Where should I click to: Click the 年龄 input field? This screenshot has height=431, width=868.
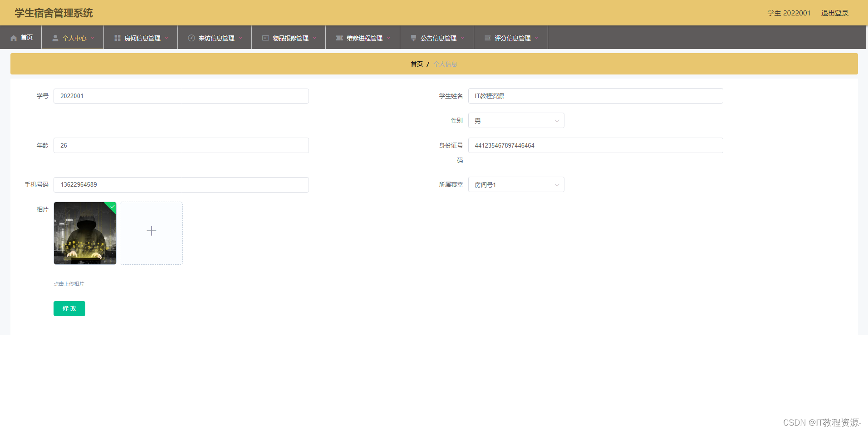click(x=181, y=145)
